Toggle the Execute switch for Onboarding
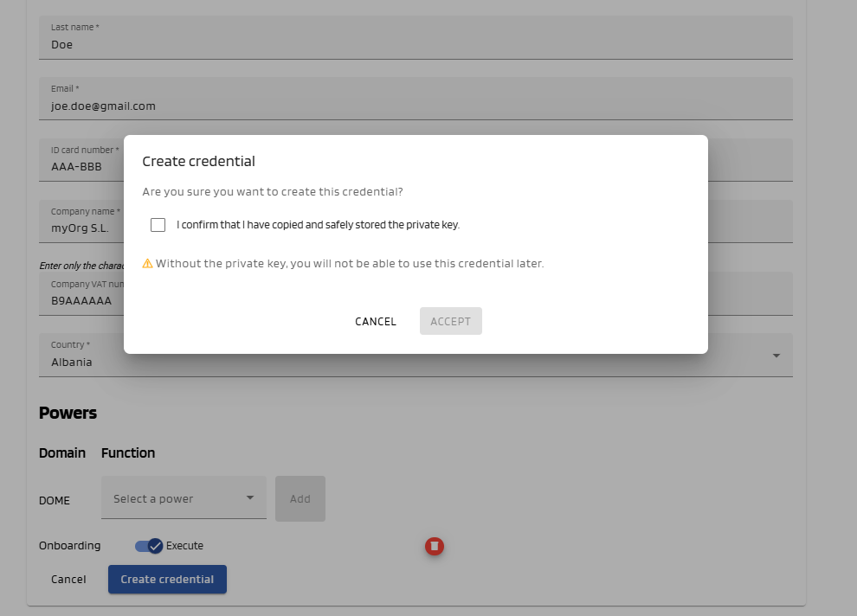Image resolution: width=857 pixels, height=616 pixels. (149, 546)
